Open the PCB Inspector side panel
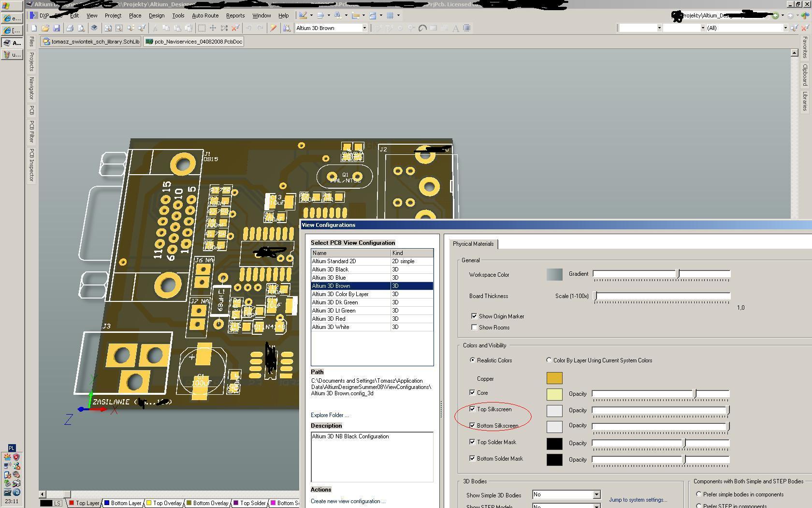Image resolution: width=812 pixels, height=508 pixels. [x=31, y=165]
